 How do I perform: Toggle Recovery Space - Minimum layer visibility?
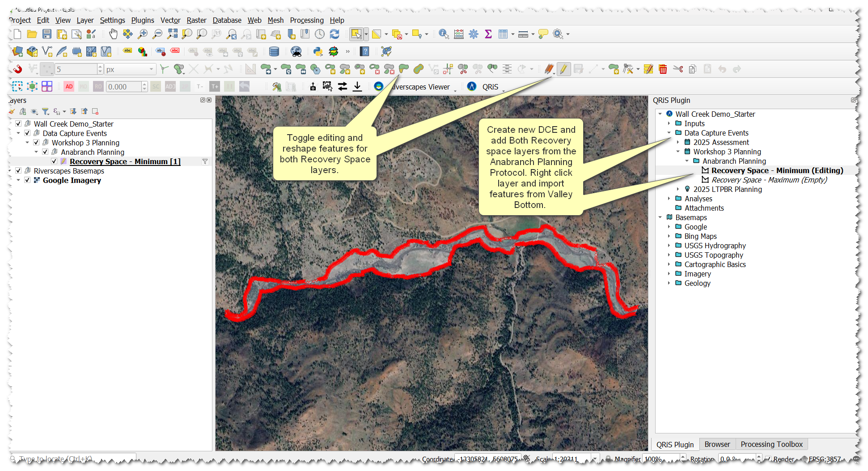coord(54,161)
